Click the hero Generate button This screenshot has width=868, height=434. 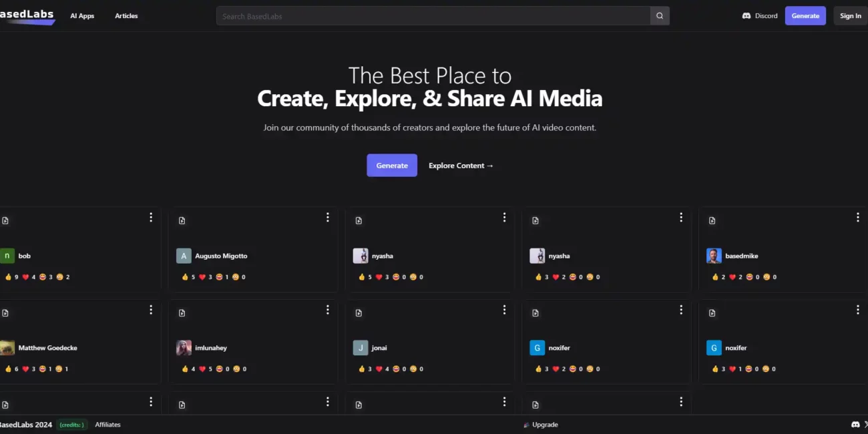392,166
